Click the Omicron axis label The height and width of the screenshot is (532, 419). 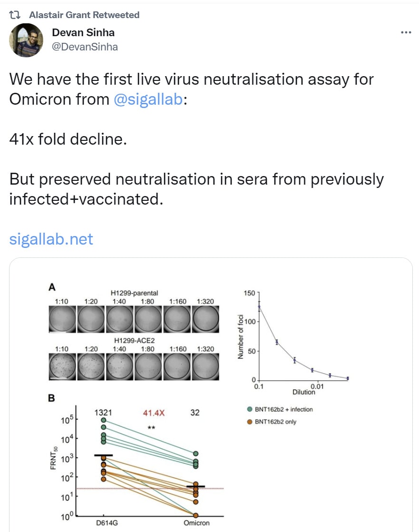pos(196,523)
